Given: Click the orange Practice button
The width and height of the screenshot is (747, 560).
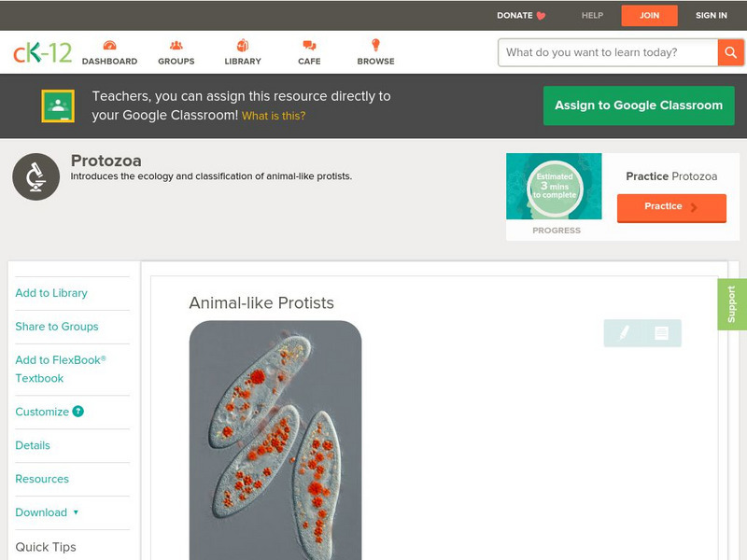Looking at the screenshot, I should (x=671, y=207).
